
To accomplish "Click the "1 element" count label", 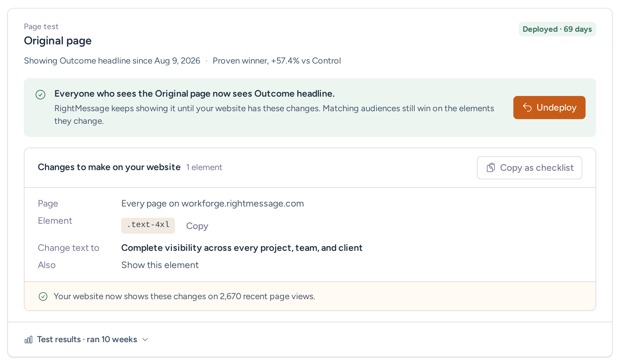I will point(204,167).
